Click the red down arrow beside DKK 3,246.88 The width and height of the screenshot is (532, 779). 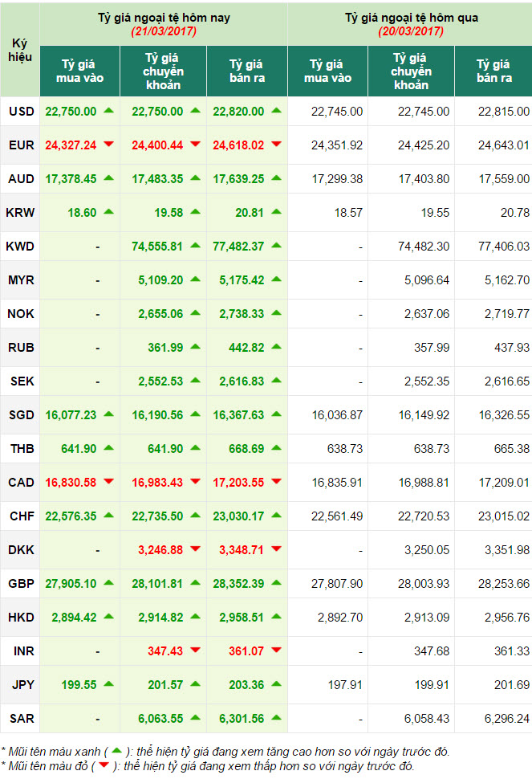(195, 549)
